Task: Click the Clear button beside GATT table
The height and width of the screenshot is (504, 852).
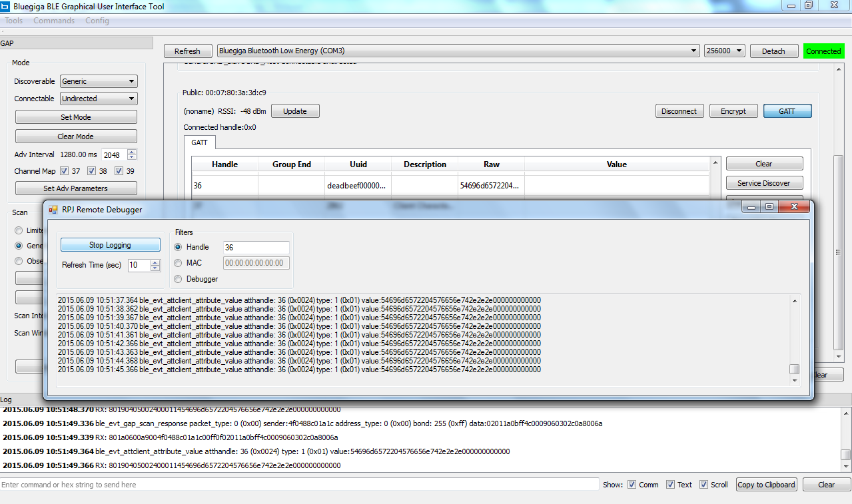Action: (764, 164)
